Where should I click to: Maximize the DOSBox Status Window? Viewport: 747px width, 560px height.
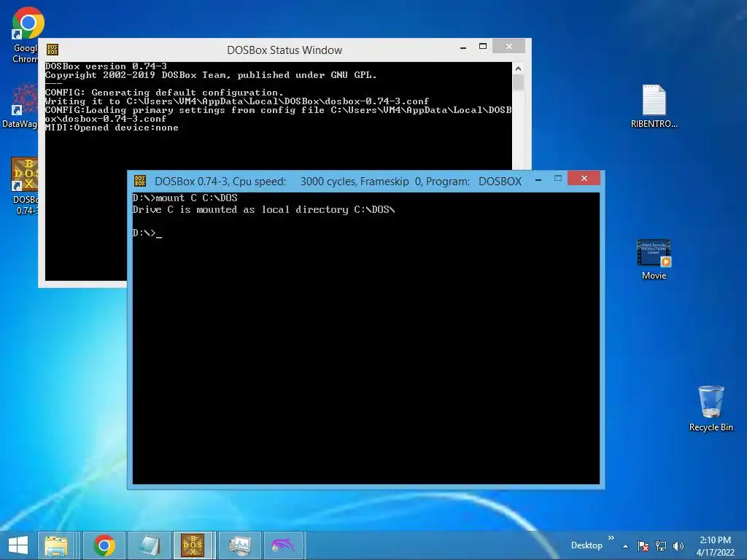tap(483, 46)
